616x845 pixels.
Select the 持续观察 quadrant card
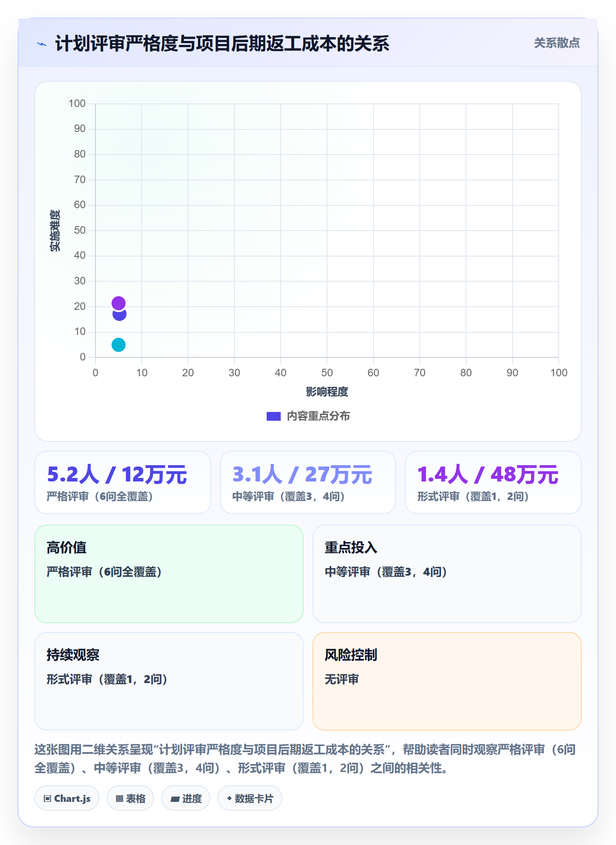[169, 681]
